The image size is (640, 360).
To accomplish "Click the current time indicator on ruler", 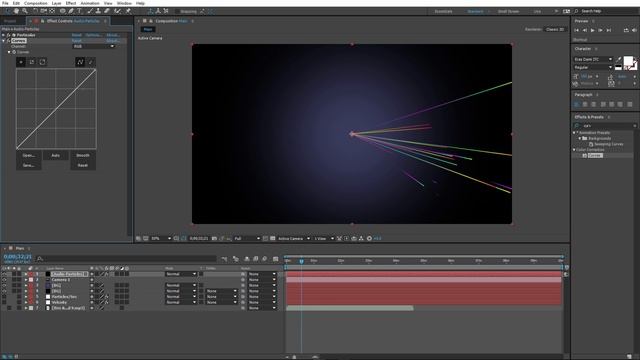I will coord(302,261).
